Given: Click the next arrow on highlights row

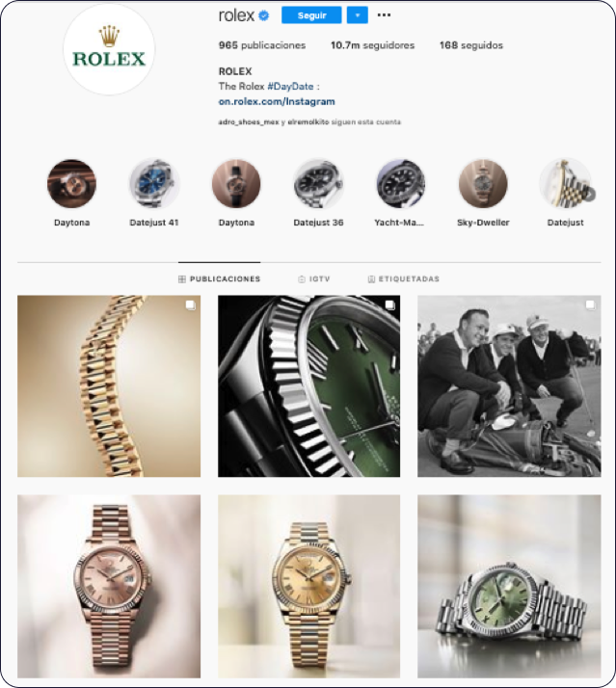Looking at the screenshot, I should point(591,194).
